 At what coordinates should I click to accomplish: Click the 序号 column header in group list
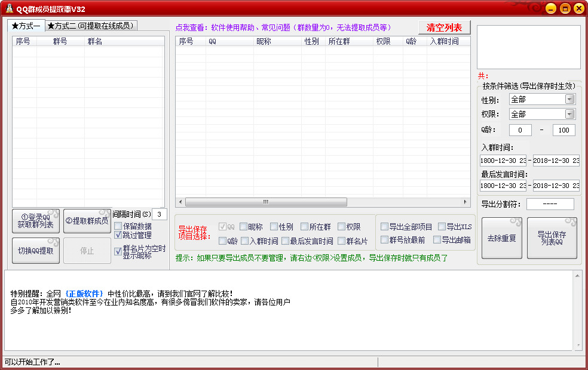24,41
